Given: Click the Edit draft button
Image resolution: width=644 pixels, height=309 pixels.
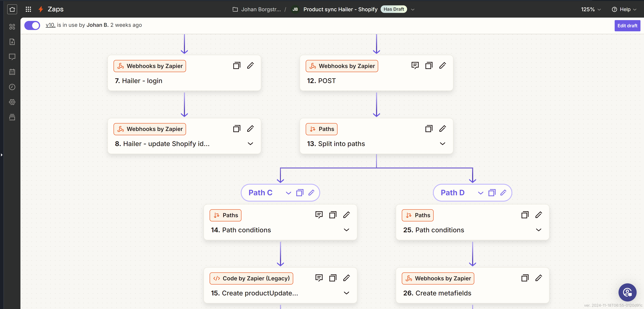Looking at the screenshot, I should click(627, 25).
